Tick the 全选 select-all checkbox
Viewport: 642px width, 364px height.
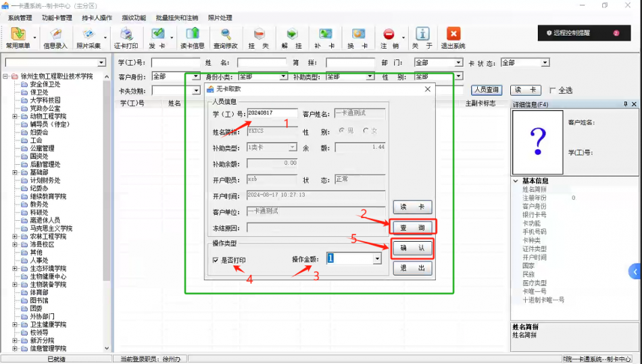(553, 90)
